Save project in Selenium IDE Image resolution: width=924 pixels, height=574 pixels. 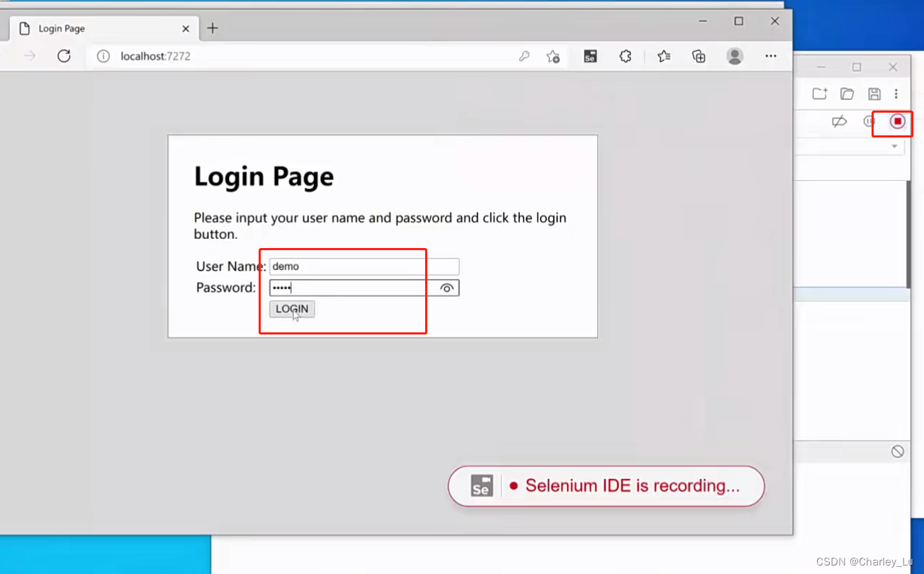point(874,94)
